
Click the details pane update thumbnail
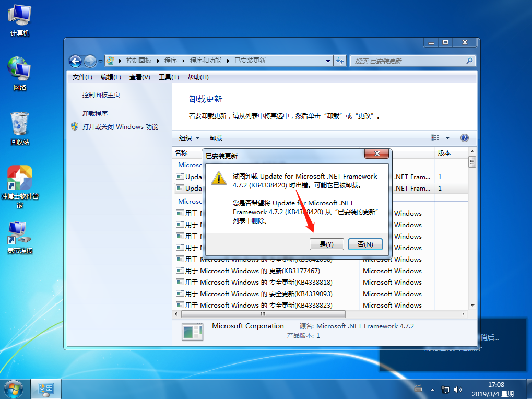pos(192,332)
